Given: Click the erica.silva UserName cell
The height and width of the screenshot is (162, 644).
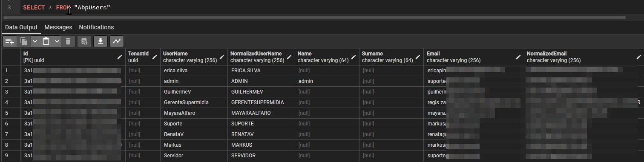Looking at the screenshot, I should coord(194,71).
